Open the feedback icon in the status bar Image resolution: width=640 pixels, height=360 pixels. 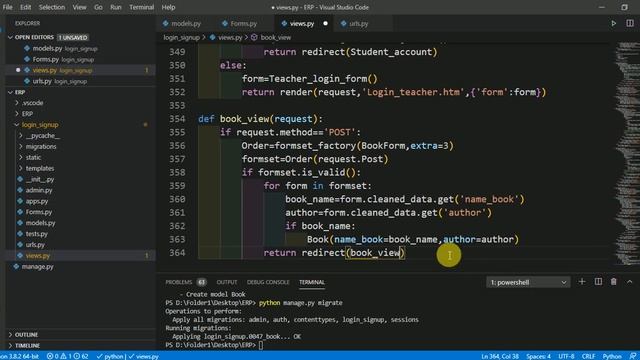point(632,356)
